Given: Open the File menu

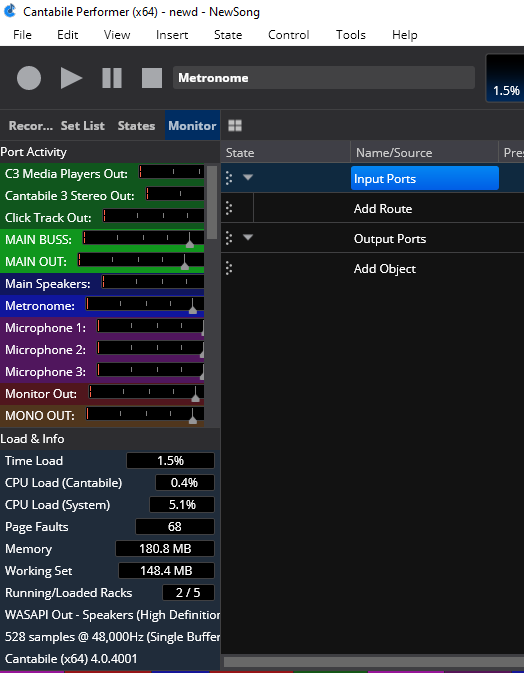Looking at the screenshot, I should pyautogui.click(x=22, y=35).
